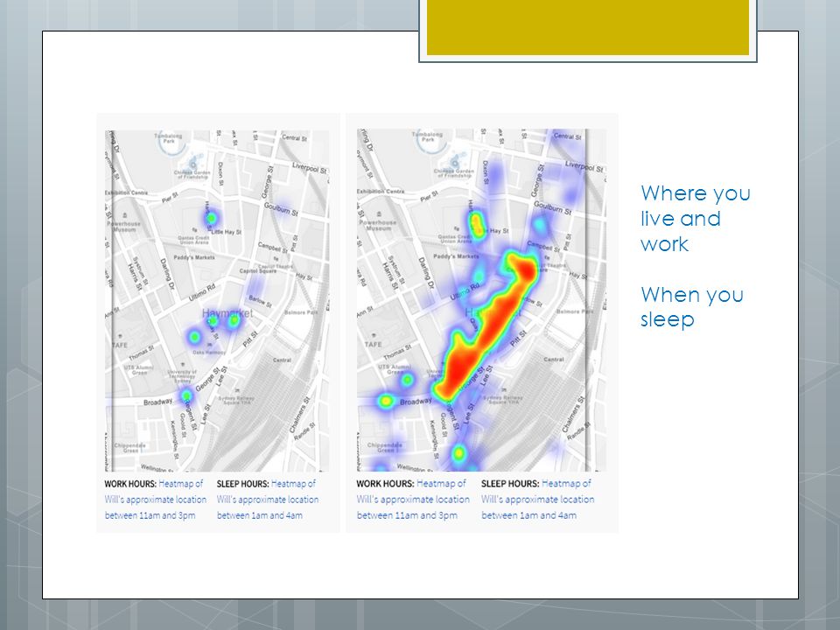Screen dimensions: 840x630
Task: Click 'Powerhouse Museum' label on left map
Action: 124,227
